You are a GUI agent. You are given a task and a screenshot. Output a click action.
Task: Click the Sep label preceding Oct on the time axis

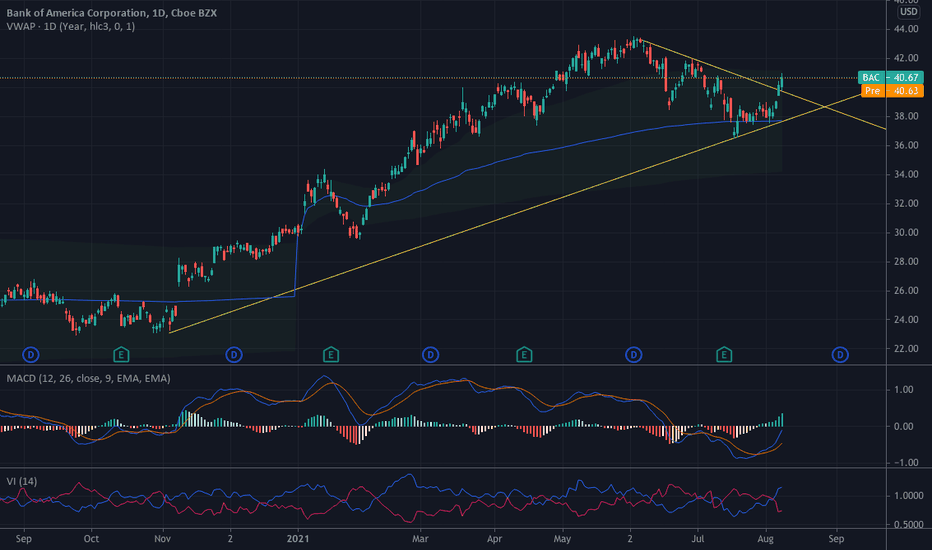click(x=23, y=539)
